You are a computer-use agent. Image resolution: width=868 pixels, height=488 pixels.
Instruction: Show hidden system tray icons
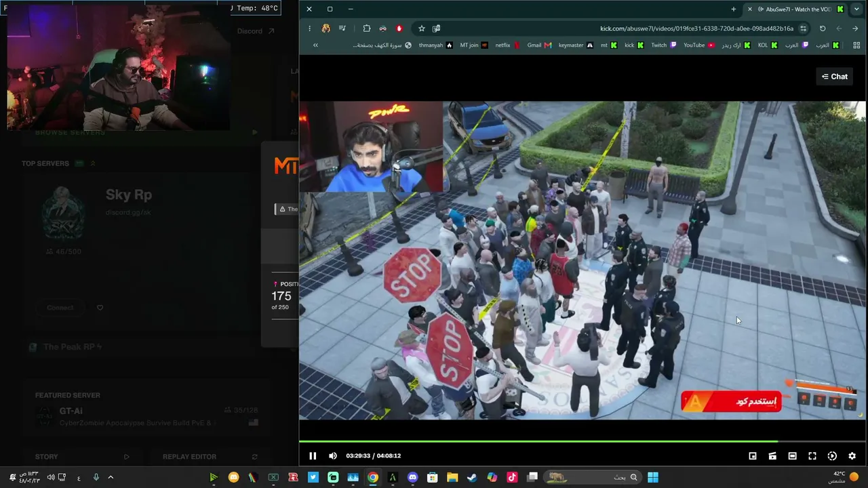pos(111,477)
